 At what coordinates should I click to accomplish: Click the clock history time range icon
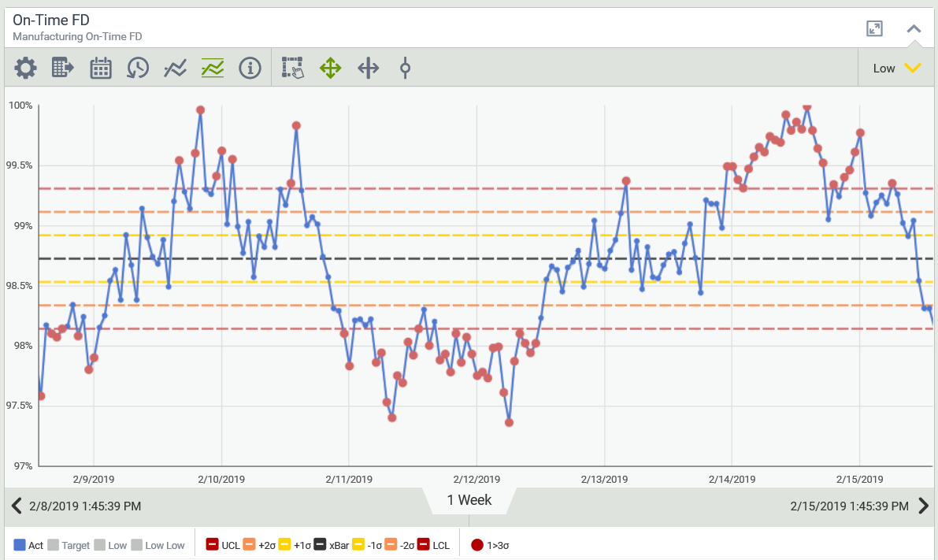(138, 68)
